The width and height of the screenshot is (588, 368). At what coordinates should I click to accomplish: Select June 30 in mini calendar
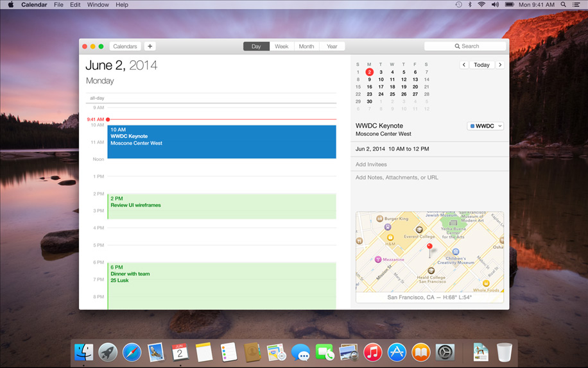coord(369,101)
